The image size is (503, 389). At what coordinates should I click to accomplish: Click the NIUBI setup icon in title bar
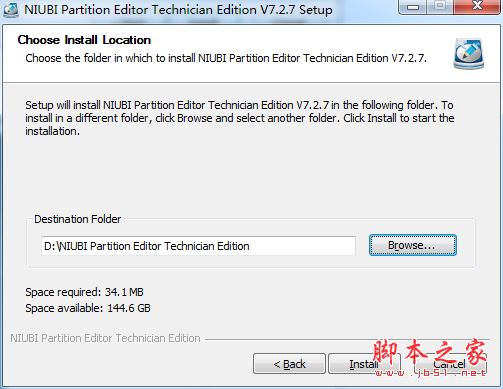pos(10,10)
